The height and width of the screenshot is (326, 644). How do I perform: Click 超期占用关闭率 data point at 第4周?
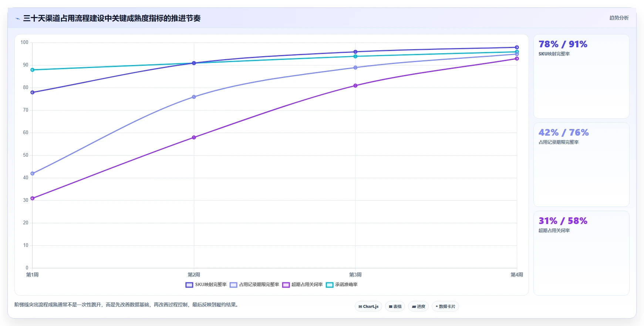tap(517, 58)
